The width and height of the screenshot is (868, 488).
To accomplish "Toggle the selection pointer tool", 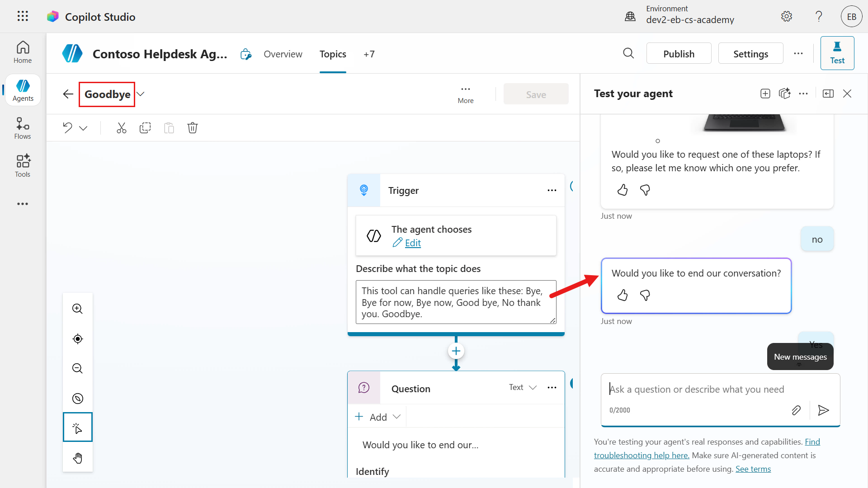I will point(78,427).
